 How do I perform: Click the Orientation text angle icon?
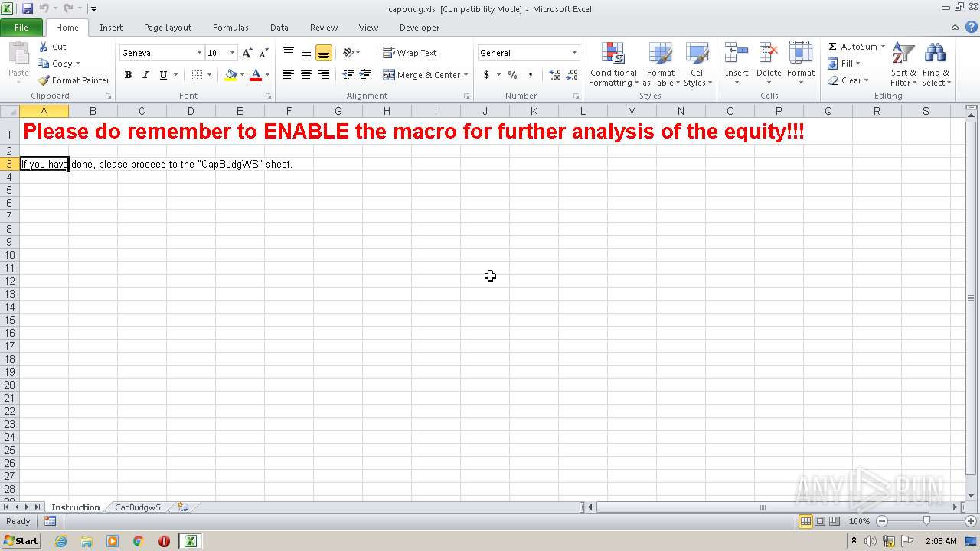pos(349,53)
